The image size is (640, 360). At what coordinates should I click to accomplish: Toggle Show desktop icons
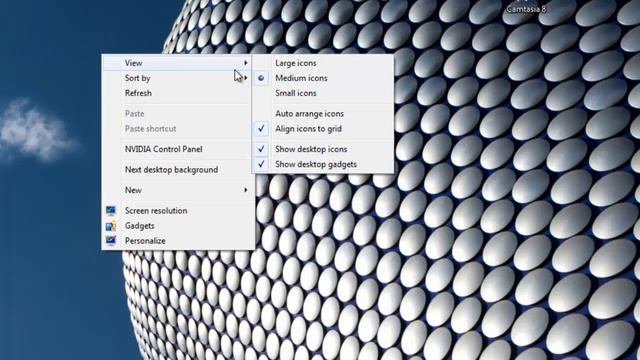323,149
